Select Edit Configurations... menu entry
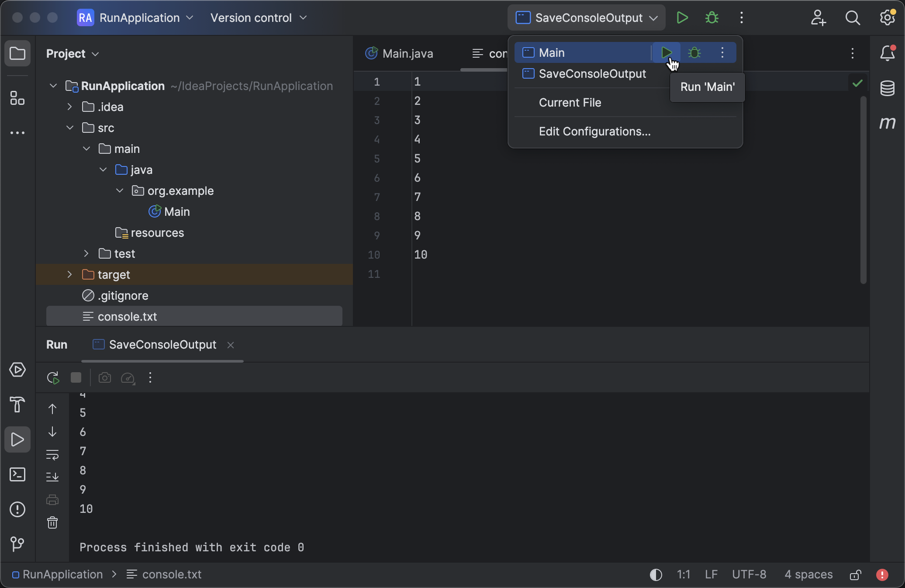905x588 pixels. pyautogui.click(x=594, y=131)
